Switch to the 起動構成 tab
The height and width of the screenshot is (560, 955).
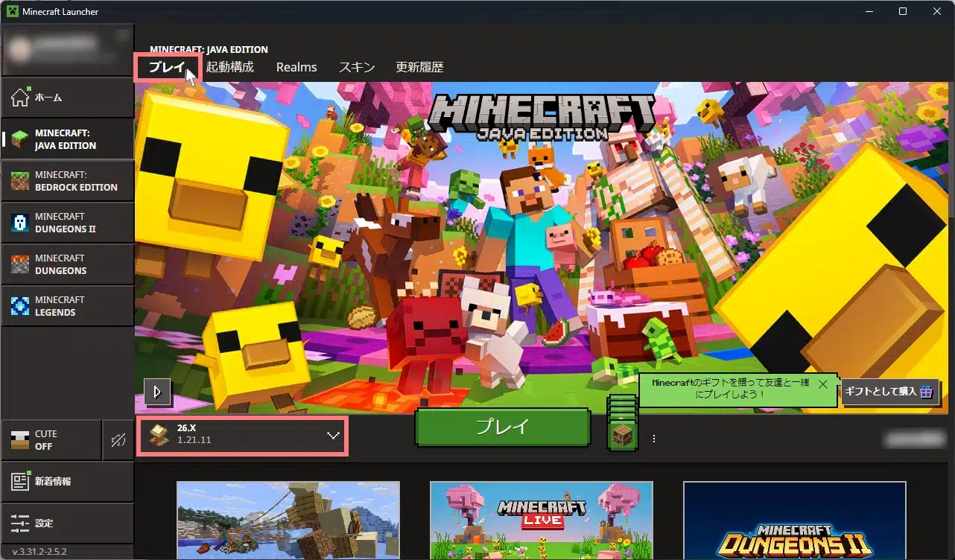click(229, 67)
